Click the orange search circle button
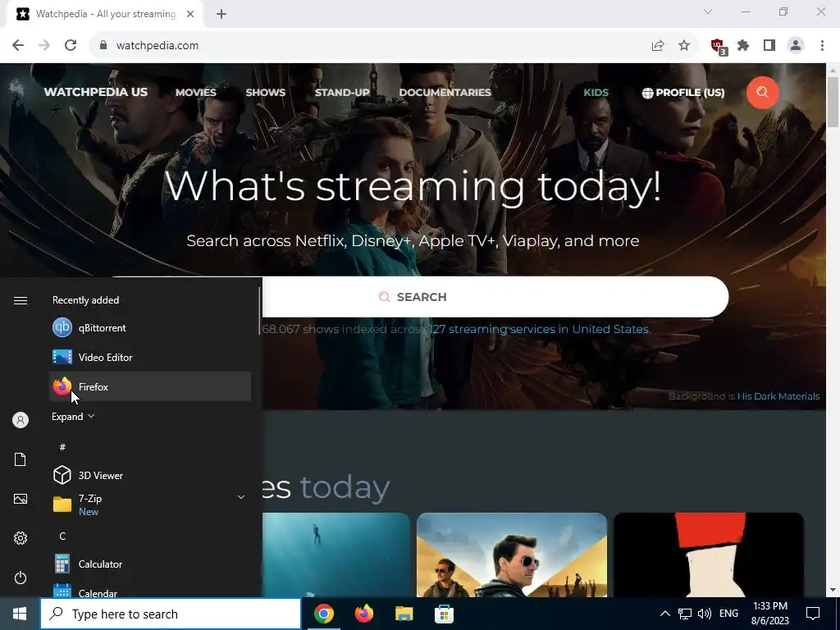The image size is (840, 630). pyautogui.click(x=762, y=92)
